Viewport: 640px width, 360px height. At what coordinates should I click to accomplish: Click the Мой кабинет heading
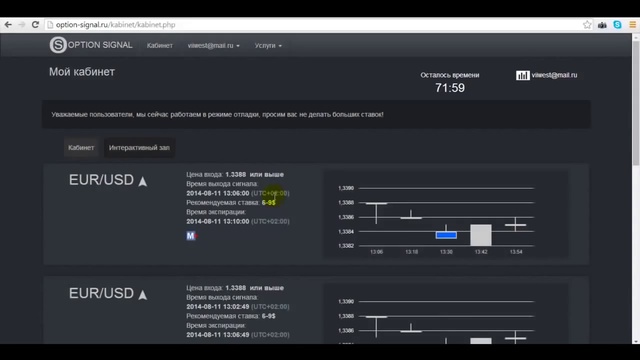82,72
